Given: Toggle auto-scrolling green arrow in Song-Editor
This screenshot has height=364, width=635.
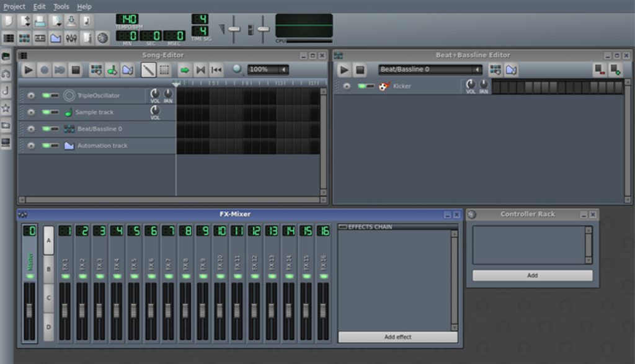Looking at the screenshot, I should tap(185, 70).
